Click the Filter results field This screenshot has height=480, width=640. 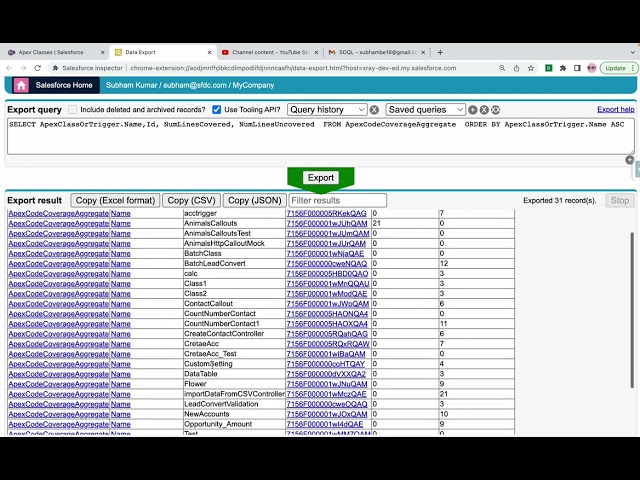click(338, 200)
